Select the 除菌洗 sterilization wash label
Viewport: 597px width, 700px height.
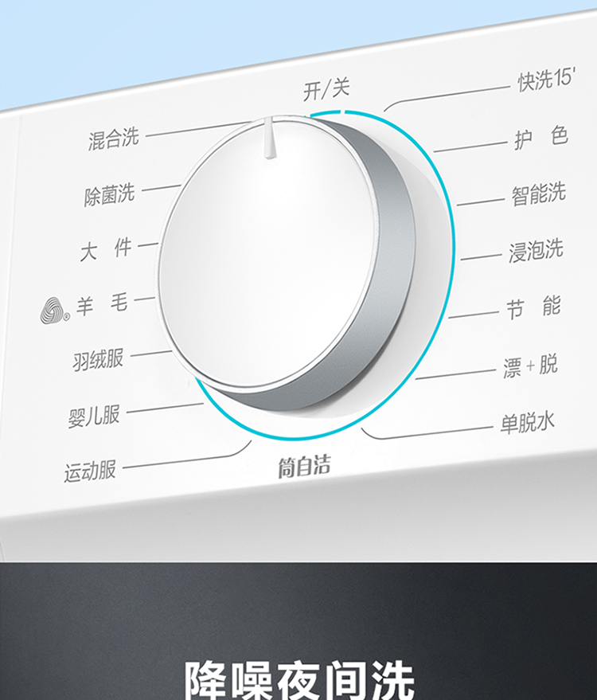109,194
